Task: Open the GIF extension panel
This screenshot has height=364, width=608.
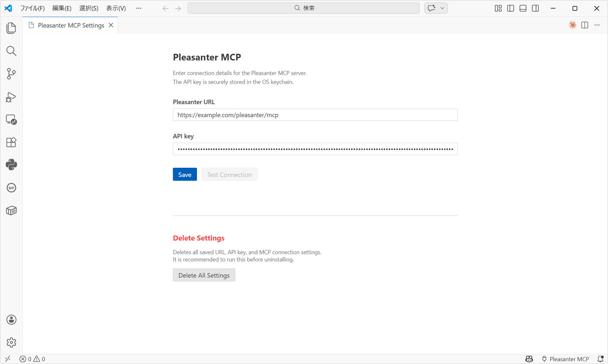Action: (x=11, y=188)
